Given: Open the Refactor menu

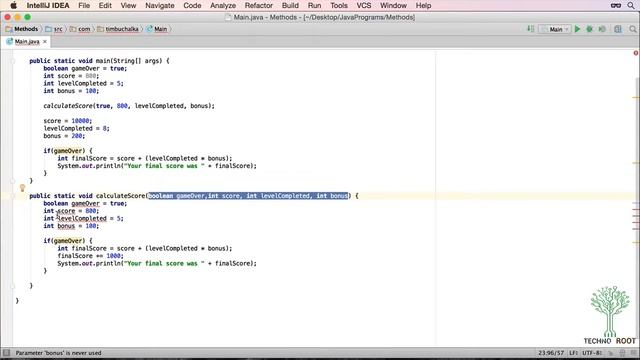Looking at the screenshot, I should click(x=258, y=5).
